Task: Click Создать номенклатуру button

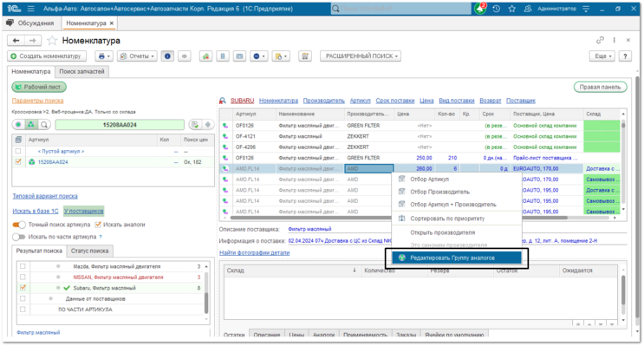Action: (47, 55)
